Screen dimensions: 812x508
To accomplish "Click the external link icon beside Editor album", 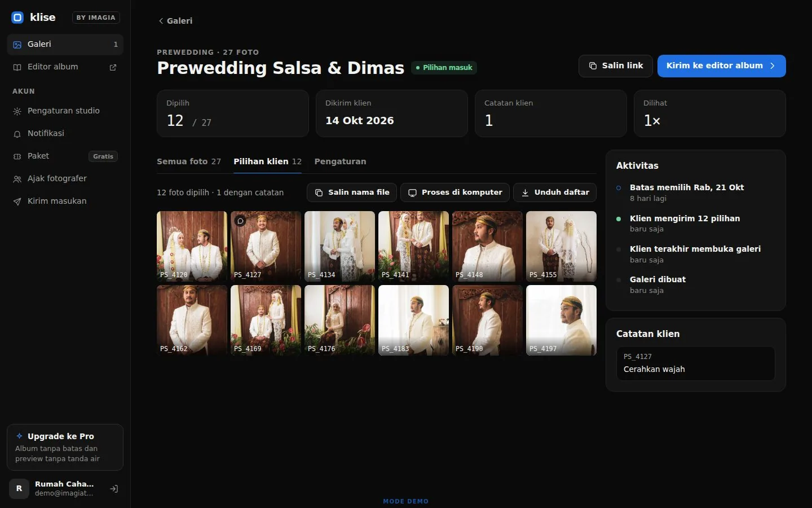I will (x=113, y=67).
